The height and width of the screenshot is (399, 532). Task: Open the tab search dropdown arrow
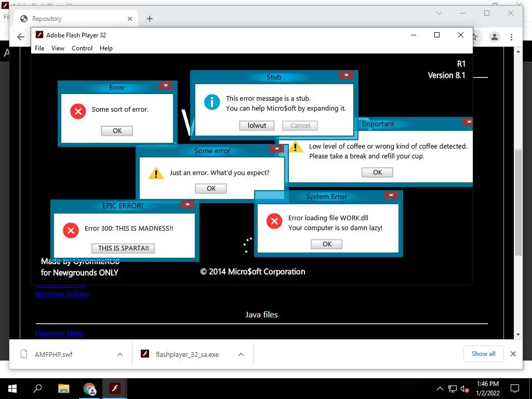click(438, 13)
